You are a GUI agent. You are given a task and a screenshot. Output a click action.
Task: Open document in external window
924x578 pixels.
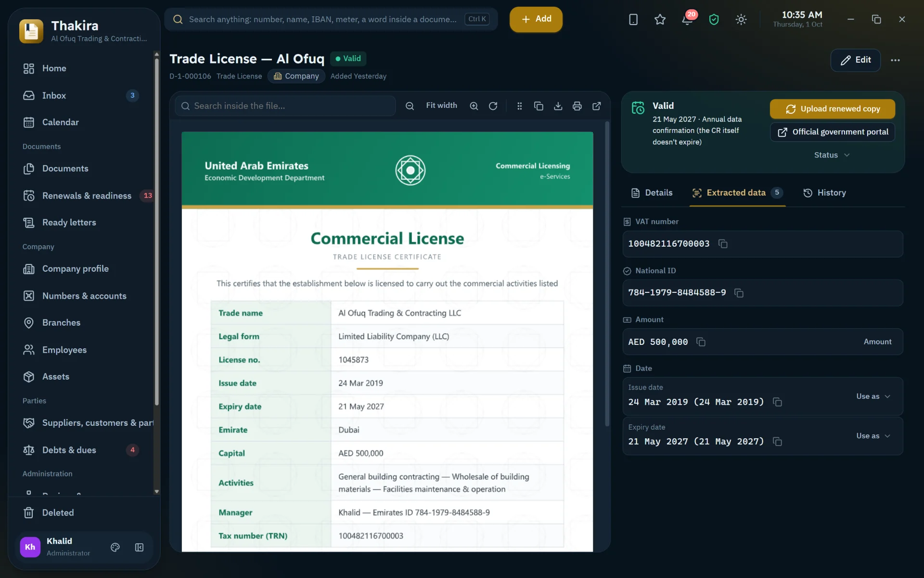coord(596,106)
